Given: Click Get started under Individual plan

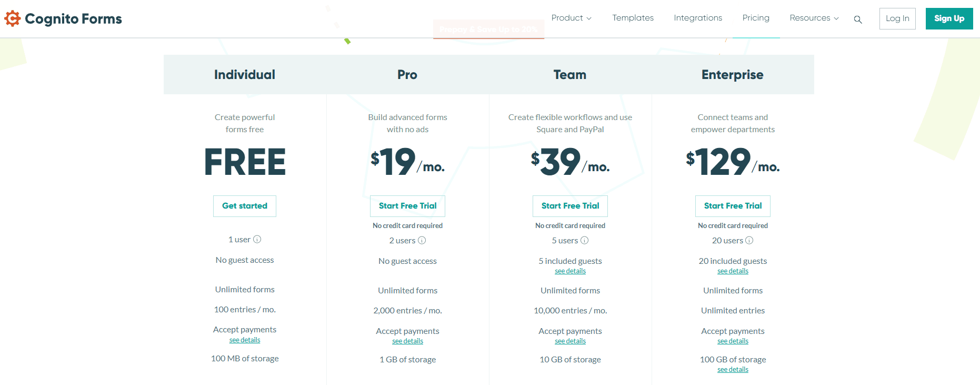Looking at the screenshot, I should 245,206.
